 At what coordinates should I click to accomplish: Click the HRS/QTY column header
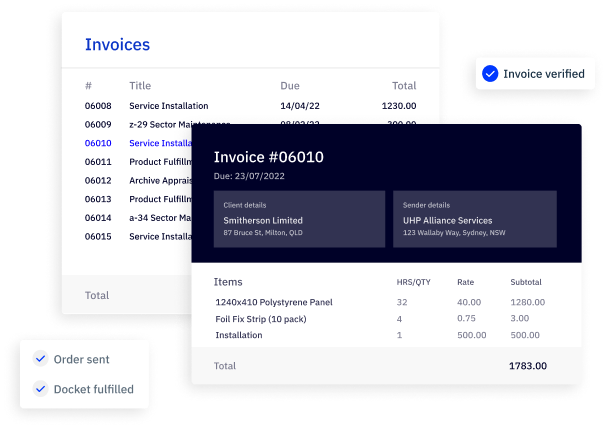pyautogui.click(x=413, y=282)
